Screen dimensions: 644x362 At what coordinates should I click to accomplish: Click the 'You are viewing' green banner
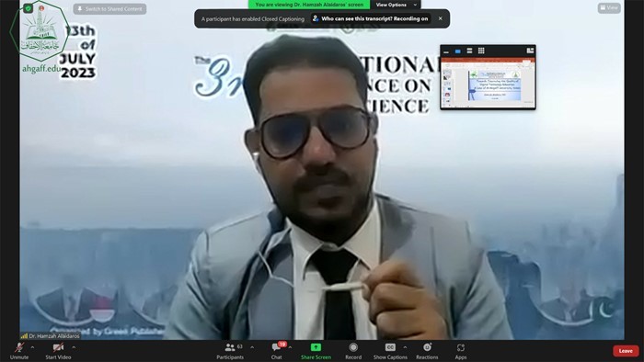[309, 5]
